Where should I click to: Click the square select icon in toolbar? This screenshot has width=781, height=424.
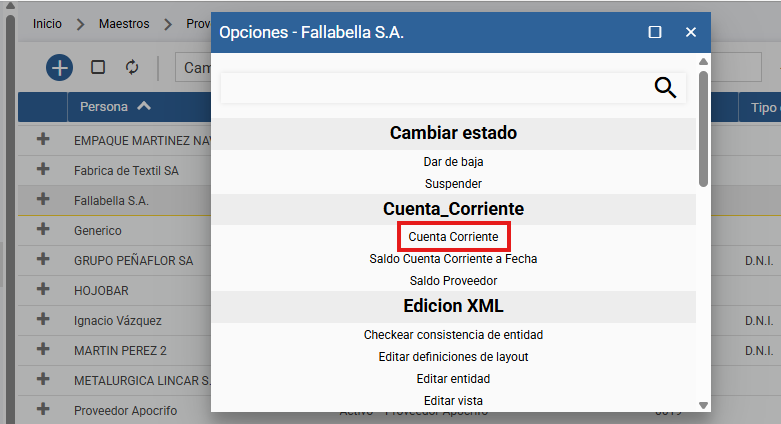tap(98, 67)
